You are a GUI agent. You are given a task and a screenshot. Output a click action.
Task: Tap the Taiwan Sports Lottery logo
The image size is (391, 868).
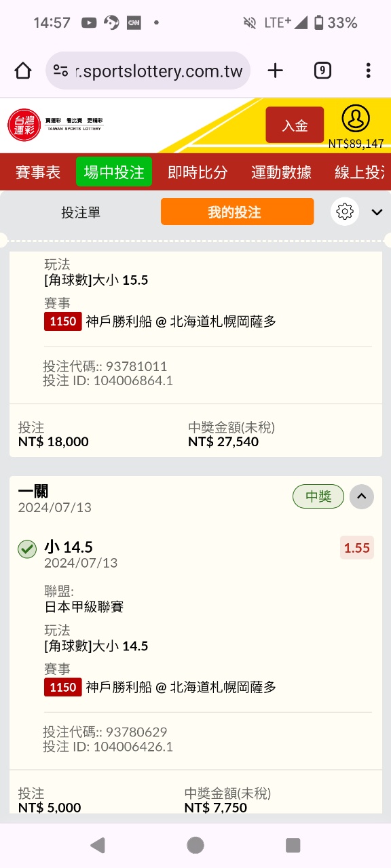coord(56,125)
